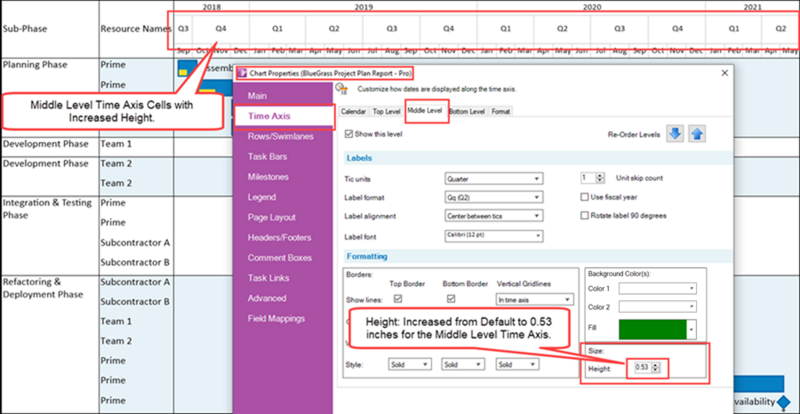Open Rows/Swimlanes settings
Image resolution: width=800 pixels, height=414 pixels.
[x=283, y=136]
